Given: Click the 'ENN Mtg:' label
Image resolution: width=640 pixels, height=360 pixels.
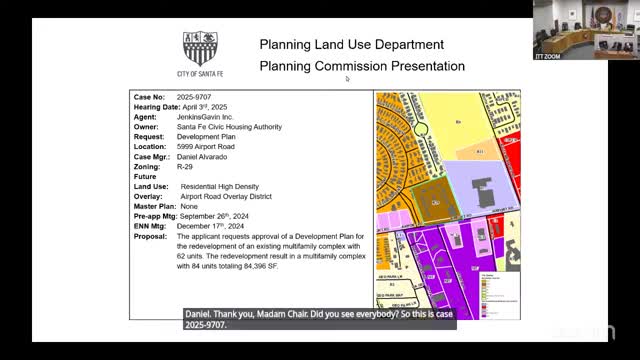Looking at the screenshot, I should [x=150, y=226].
